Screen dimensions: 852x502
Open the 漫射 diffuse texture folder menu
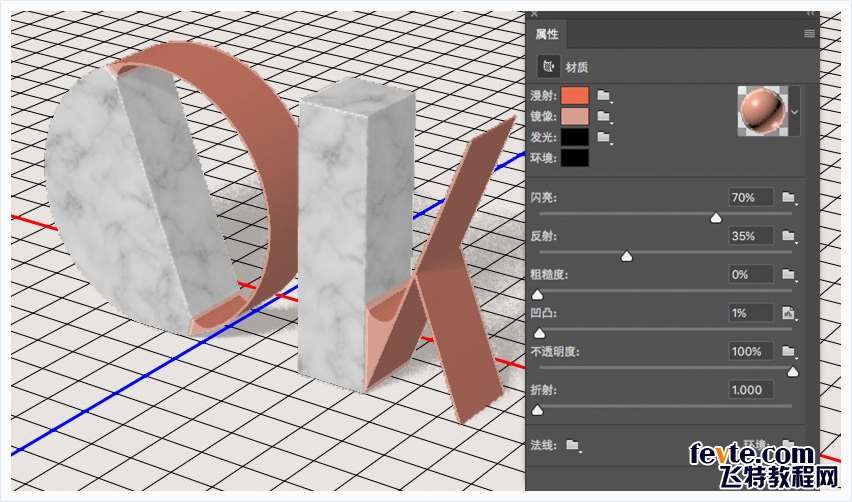click(604, 96)
